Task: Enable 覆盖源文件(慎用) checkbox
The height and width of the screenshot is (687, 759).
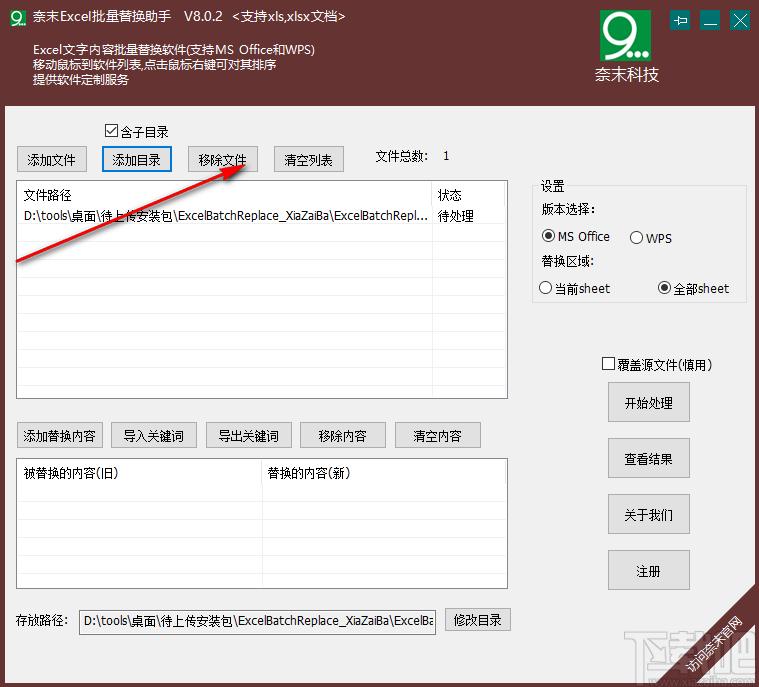Action: (x=608, y=364)
